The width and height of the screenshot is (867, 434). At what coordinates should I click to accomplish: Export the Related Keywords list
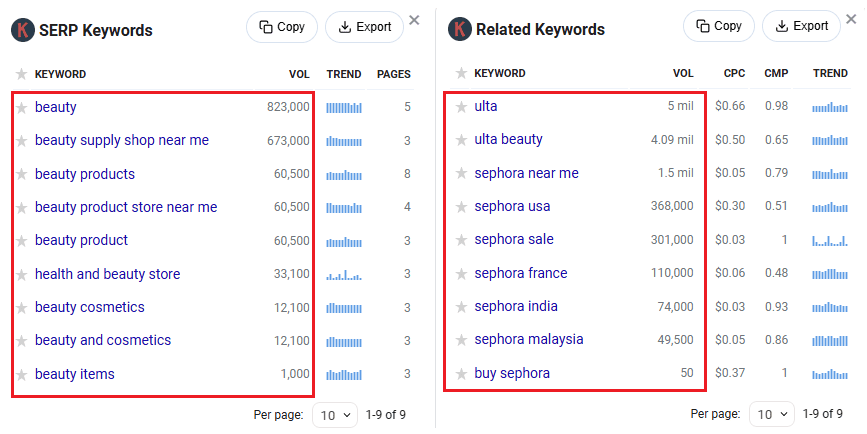[801, 26]
